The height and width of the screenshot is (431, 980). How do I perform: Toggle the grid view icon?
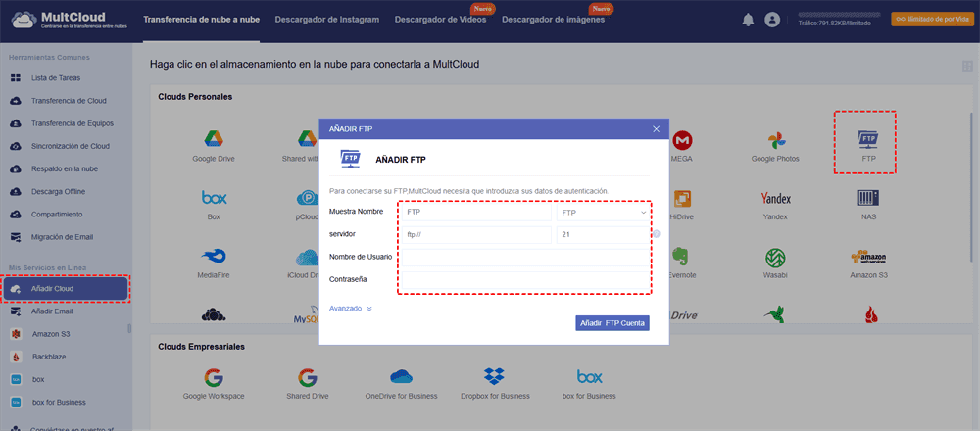(967, 66)
